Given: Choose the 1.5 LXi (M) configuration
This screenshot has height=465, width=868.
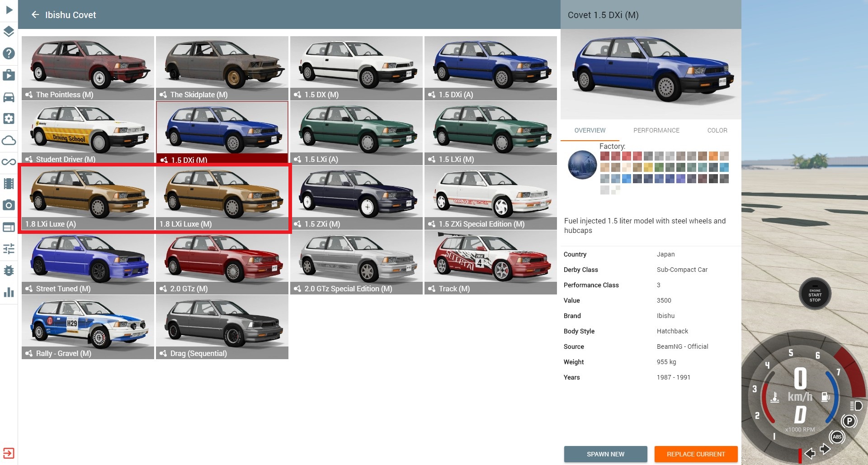Looking at the screenshot, I should tap(491, 133).
